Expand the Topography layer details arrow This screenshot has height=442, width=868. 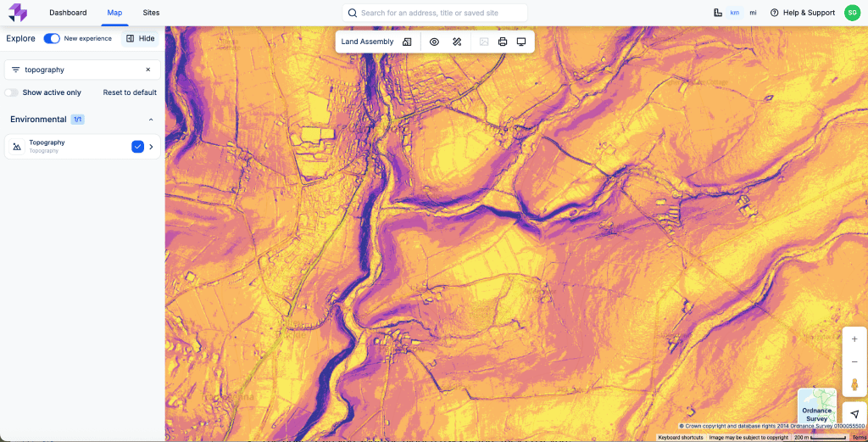(152, 147)
